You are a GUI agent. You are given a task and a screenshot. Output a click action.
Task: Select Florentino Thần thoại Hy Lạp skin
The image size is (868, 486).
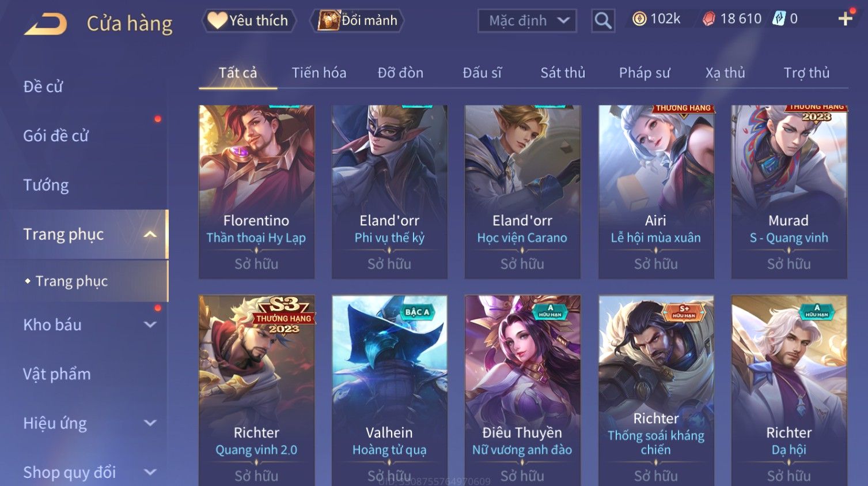point(256,192)
